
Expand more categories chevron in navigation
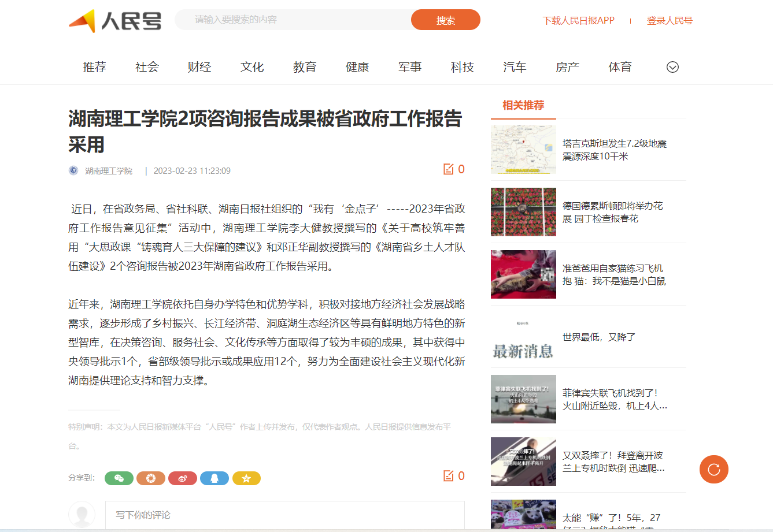[x=672, y=67]
